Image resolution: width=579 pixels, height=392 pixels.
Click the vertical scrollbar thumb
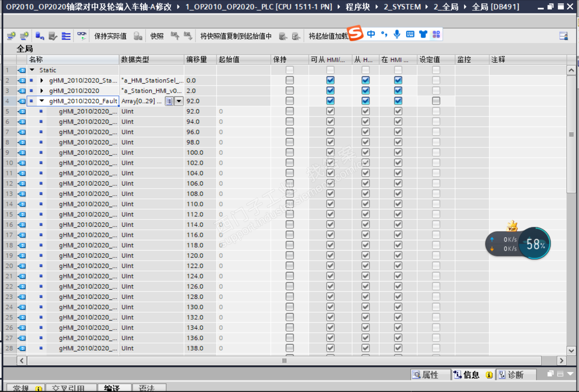(571, 134)
